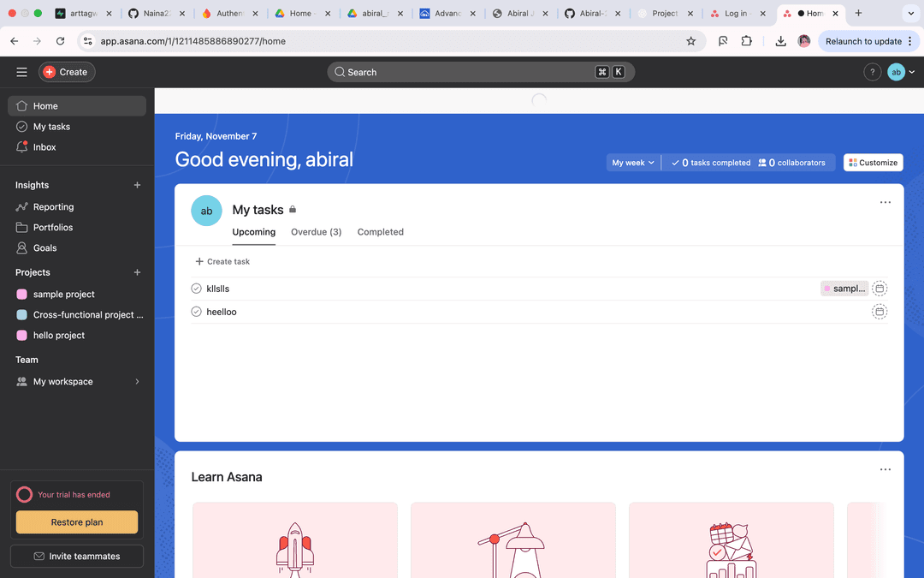Click the Inbox bell icon
The image size is (924, 578).
coord(22,147)
